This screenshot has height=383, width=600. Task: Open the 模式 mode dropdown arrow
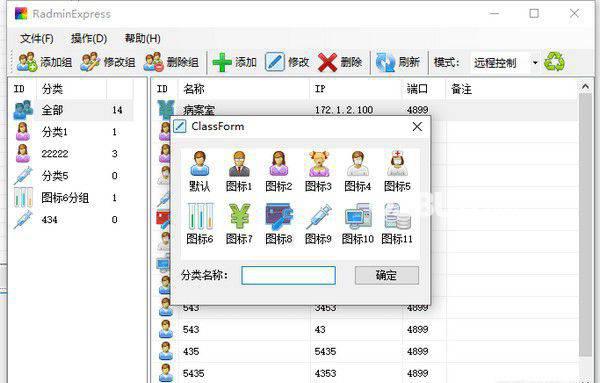(535, 62)
